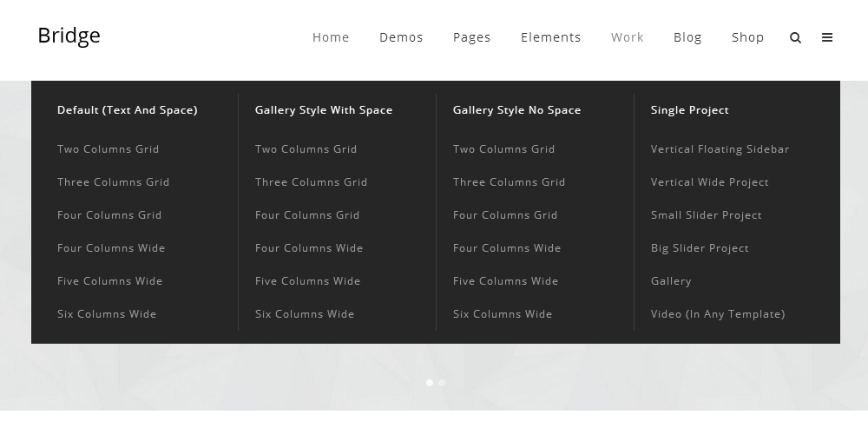Select the second slider pagination dot
Viewport: 868px width, 434px height.
click(442, 383)
